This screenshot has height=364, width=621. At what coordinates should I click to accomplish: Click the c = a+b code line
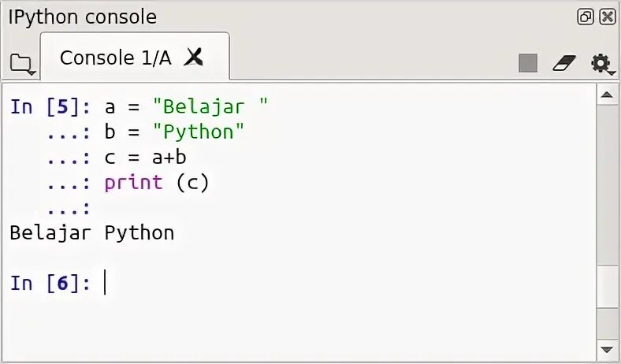tap(145, 158)
